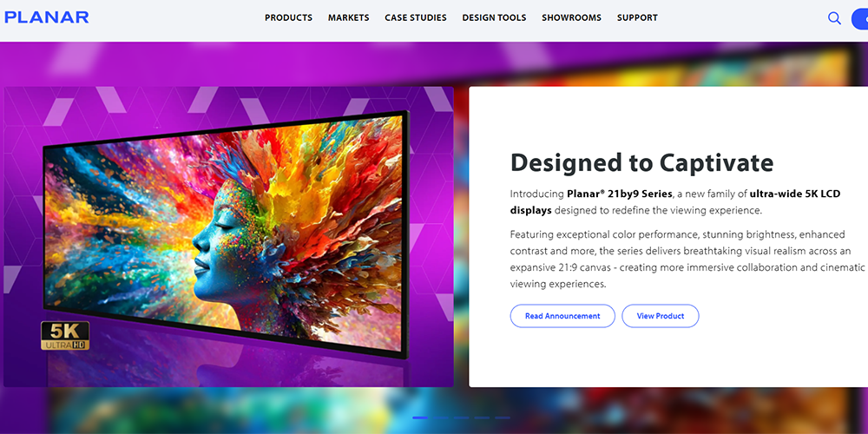Click the Planar logo
Image resolution: width=868 pixels, height=434 pixels.
click(x=47, y=17)
